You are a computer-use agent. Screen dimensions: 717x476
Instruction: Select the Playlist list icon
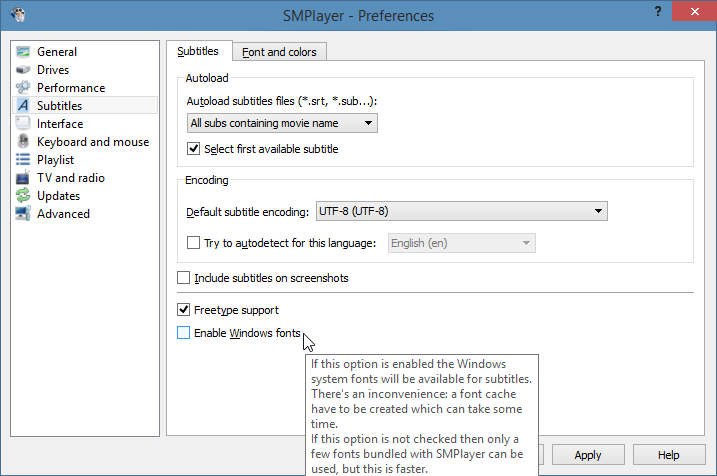tap(23, 160)
